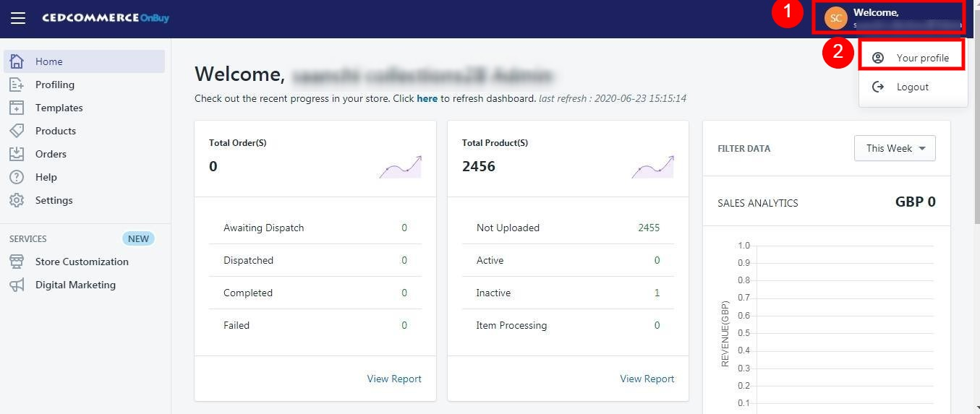Image resolution: width=980 pixels, height=414 pixels.
Task: View Report under Total Orders
Action: (394, 379)
